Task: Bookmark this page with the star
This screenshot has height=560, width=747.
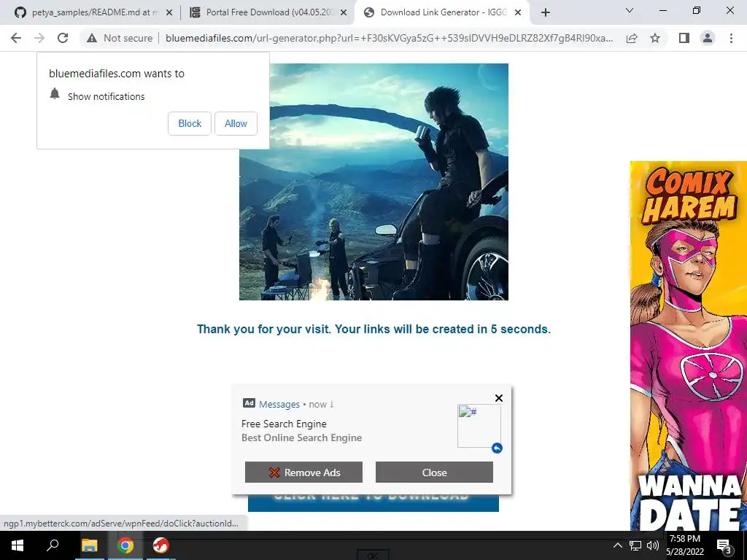Action: pyautogui.click(x=655, y=38)
